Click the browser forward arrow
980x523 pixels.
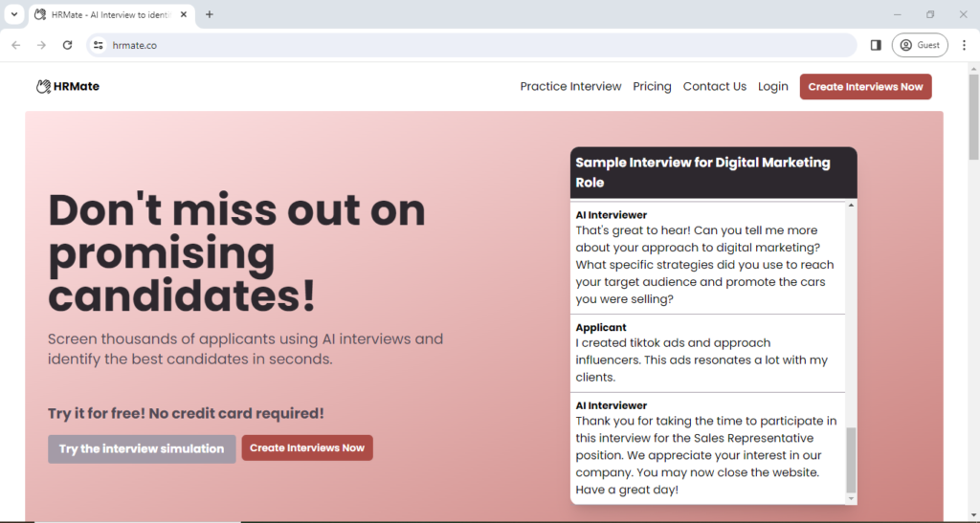41,45
